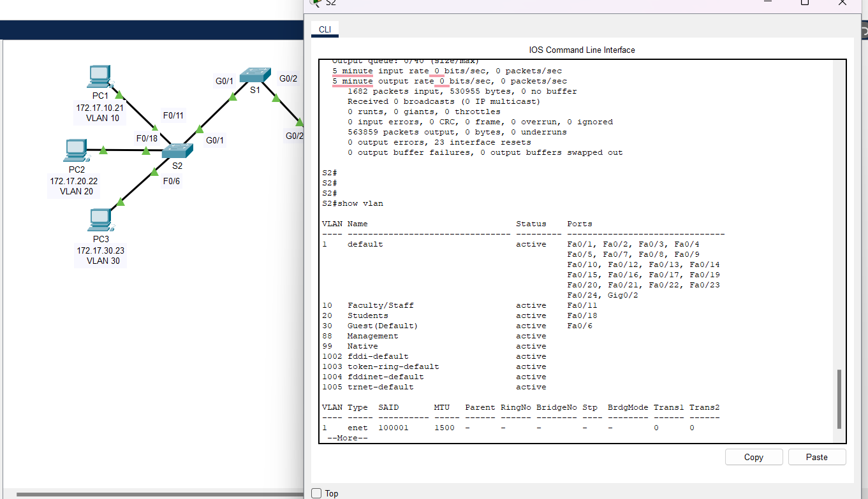This screenshot has height=499, width=868.
Task: Select the PC3 end device in the topology
Action: [x=100, y=219]
